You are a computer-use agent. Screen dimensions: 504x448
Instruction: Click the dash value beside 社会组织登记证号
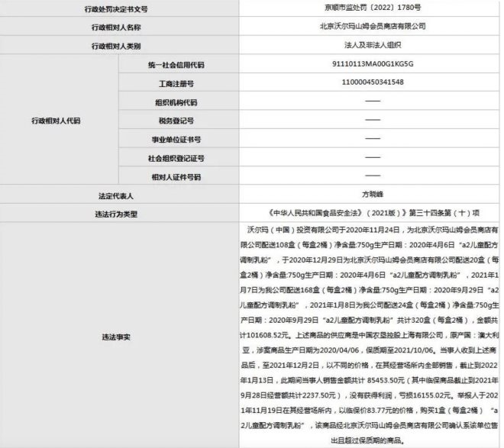[373, 157]
